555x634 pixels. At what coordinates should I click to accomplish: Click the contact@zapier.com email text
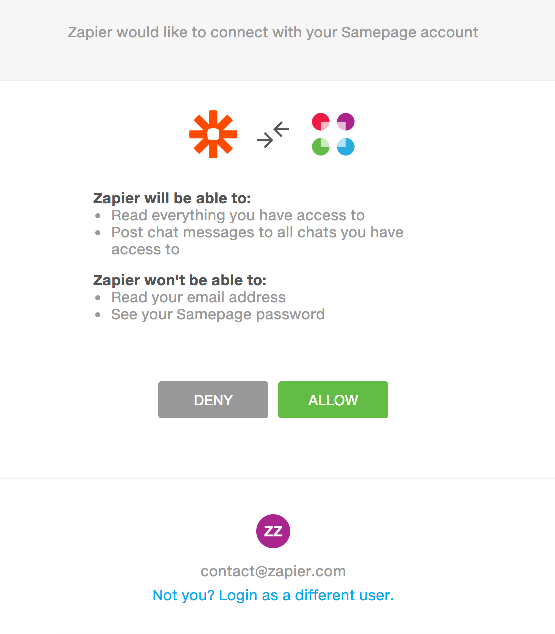pos(273,571)
